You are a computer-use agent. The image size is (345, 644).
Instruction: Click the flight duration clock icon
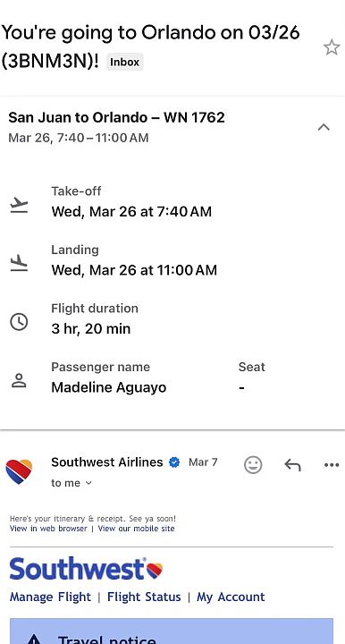(x=19, y=322)
